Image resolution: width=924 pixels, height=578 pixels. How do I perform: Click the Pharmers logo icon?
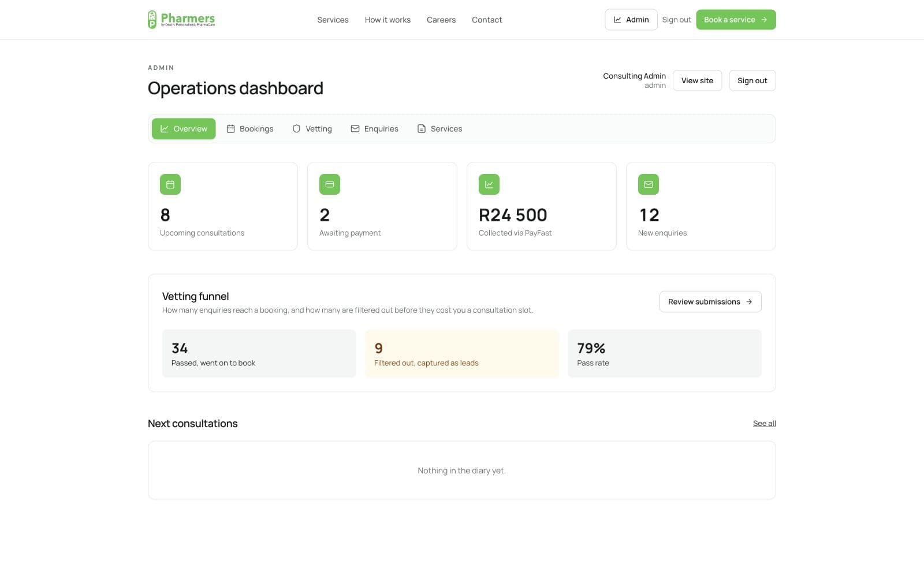coord(152,20)
